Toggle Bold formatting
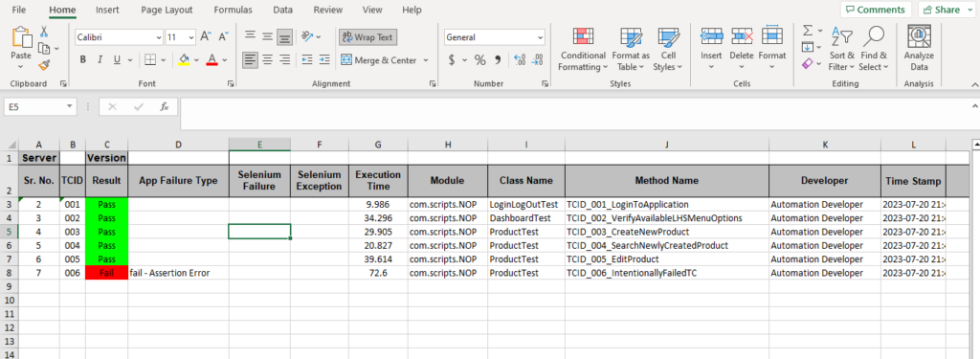Viewport: 980px width, 359px height. (82, 60)
